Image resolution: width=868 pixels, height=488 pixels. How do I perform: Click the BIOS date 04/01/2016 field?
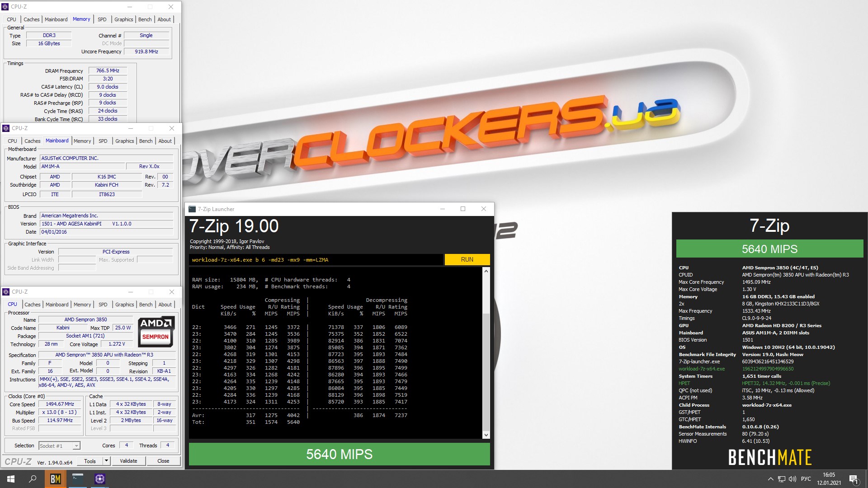[106, 232]
